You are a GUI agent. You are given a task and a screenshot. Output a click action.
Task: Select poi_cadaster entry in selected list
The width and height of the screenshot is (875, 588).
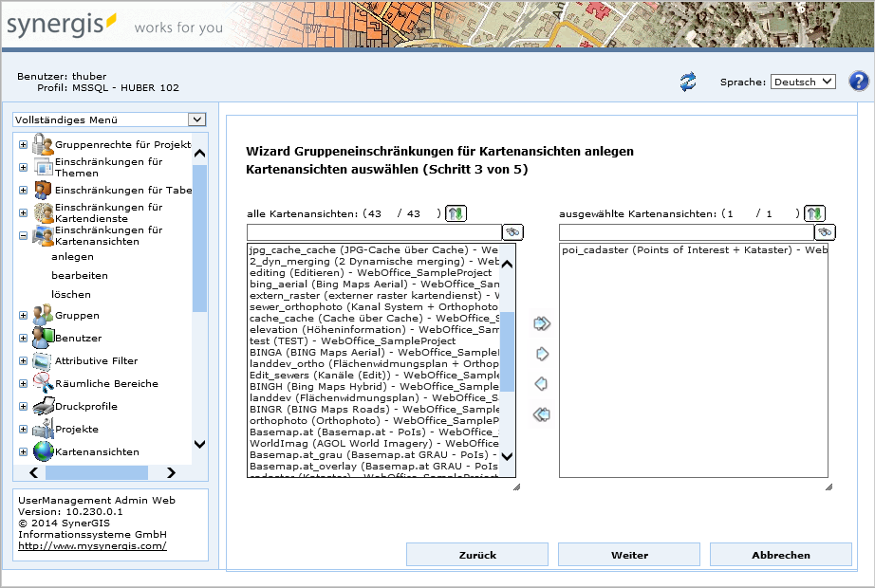coord(693,250)
